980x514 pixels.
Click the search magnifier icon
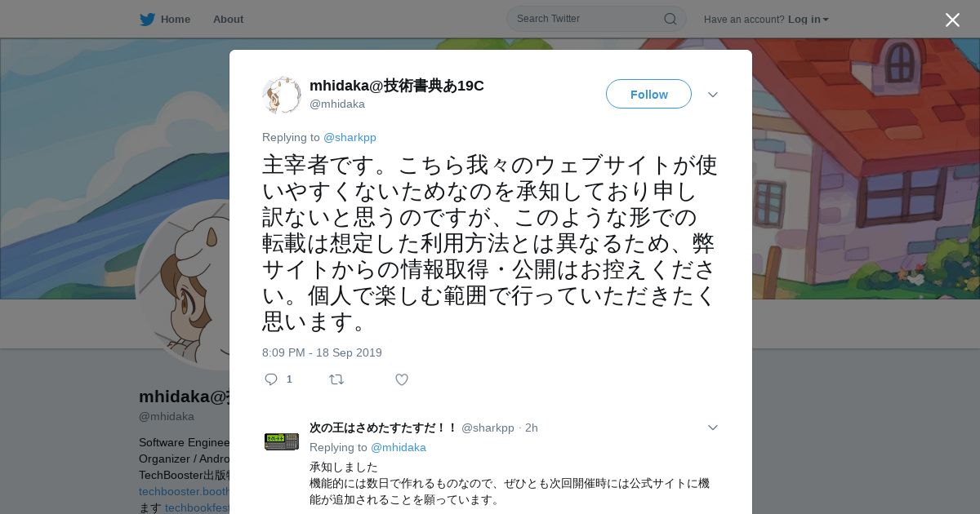click(670, 19)
